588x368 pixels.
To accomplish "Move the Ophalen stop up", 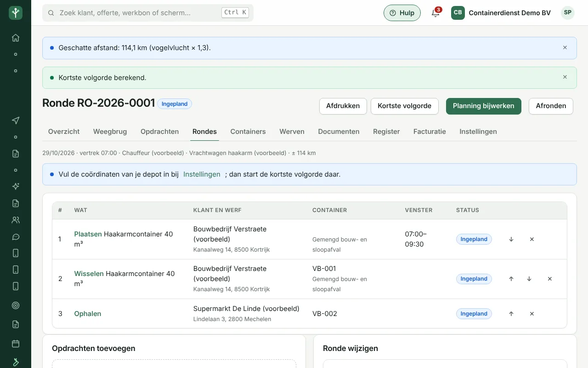I will [511, 314].
